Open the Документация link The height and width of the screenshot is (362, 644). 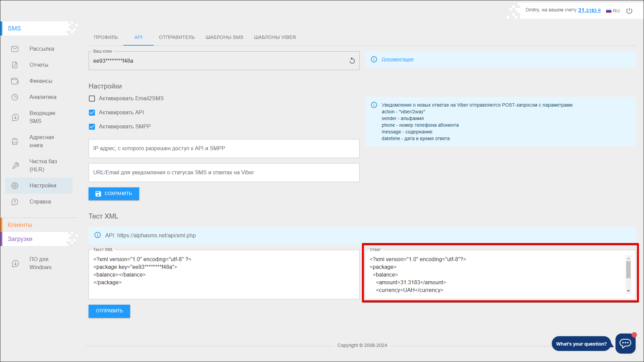(397, 59)
